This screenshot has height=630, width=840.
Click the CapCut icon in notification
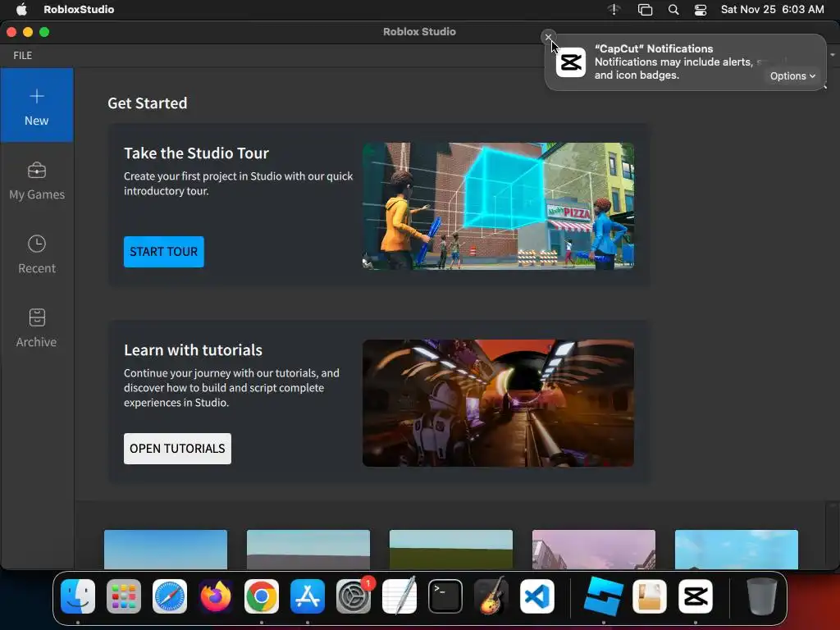pyautogui.click(x=571, y=62)
